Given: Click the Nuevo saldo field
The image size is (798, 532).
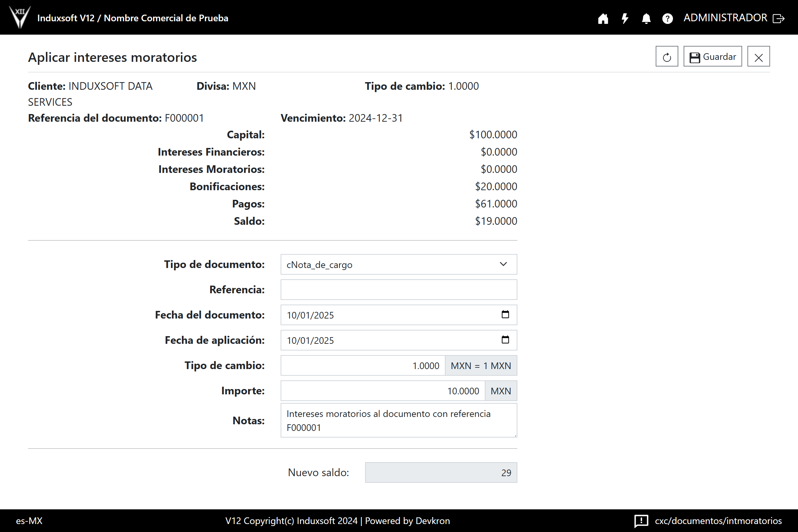Looking at the screenshot, I should [441, 472].
